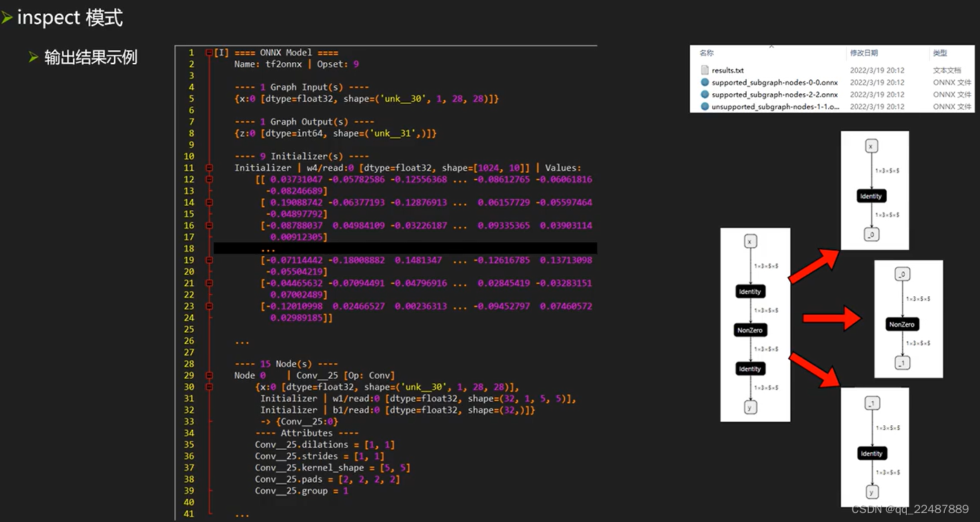
Task: Click the highlighted line 18 in the editor
Action: (x=405, y=249)
